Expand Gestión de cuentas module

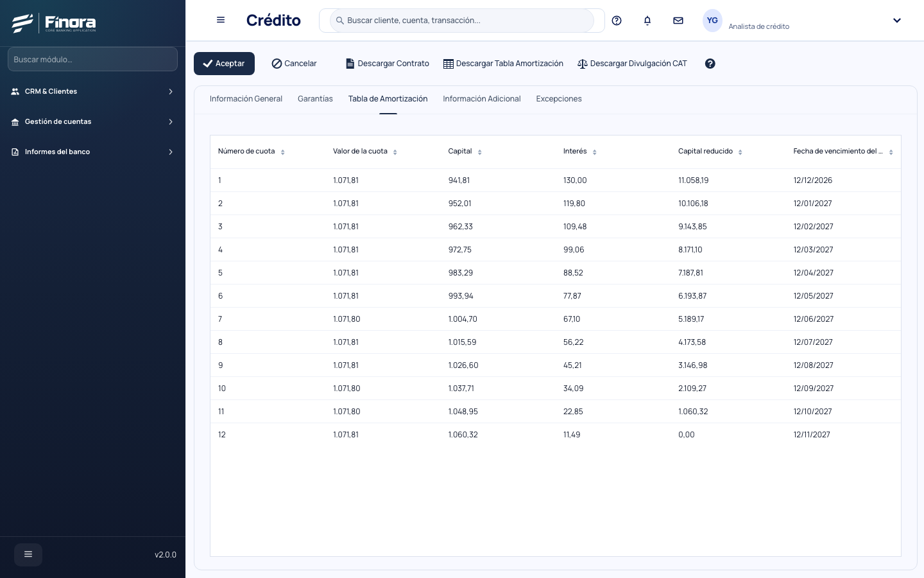(x=92, y=122)
